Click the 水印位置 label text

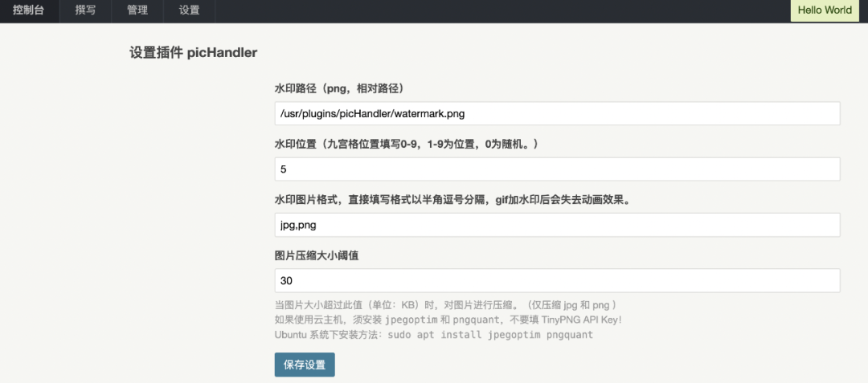(407, 145)
